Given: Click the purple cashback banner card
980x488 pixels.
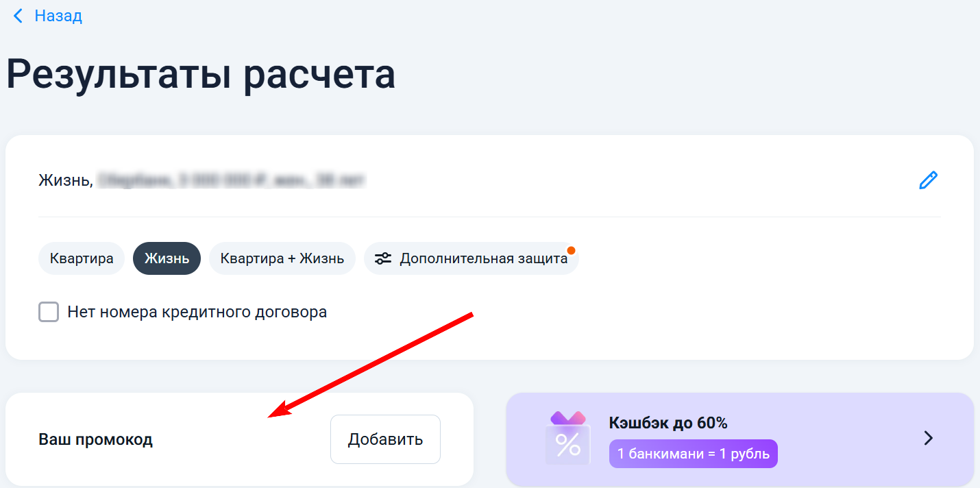Looking at the screenshot, I should [740, 439].
